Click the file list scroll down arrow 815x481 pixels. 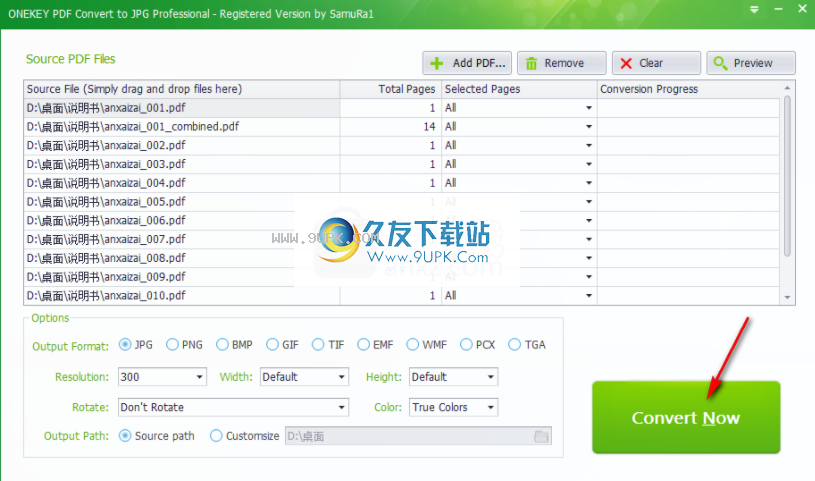(x=787, y=297)
